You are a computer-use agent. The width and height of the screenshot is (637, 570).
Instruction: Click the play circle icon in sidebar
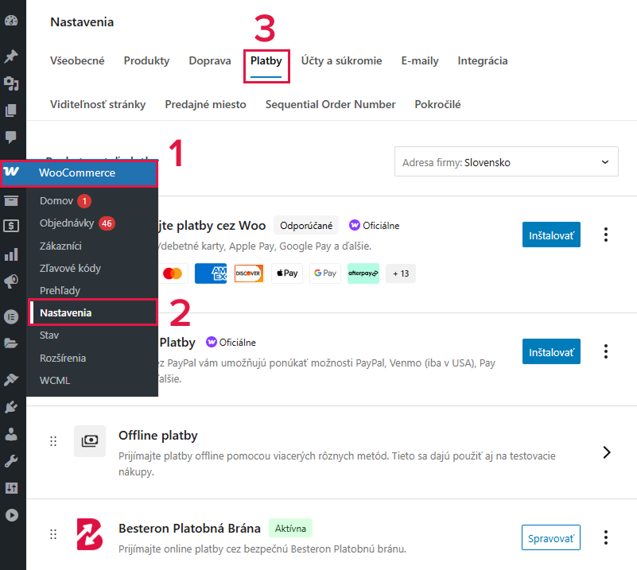tap(11, 515)
